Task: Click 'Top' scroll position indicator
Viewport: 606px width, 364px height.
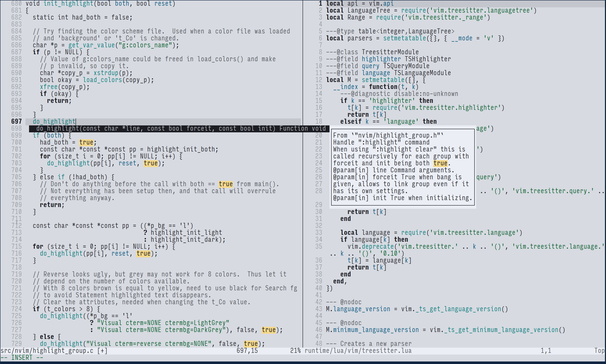Action: click(599, 351)
